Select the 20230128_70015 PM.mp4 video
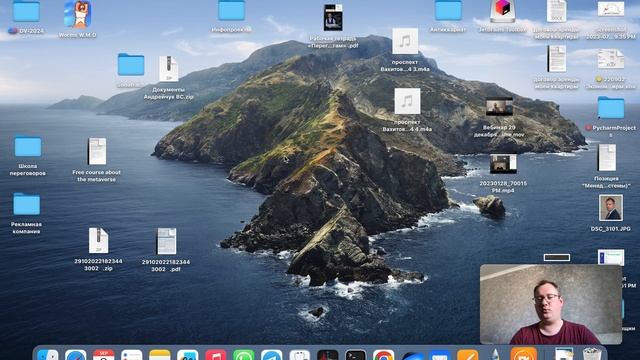This screenshot has height=360, width=640. click(503, 164)
